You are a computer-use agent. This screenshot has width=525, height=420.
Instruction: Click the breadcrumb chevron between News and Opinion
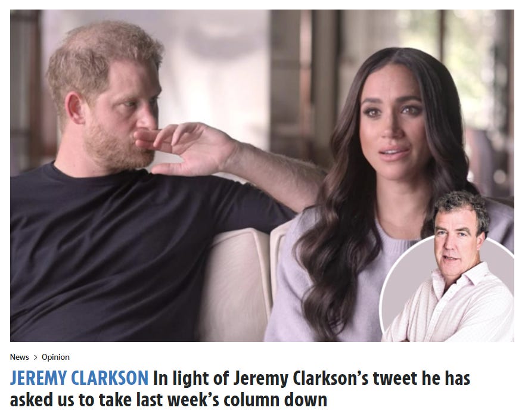(x=36, y=357)
